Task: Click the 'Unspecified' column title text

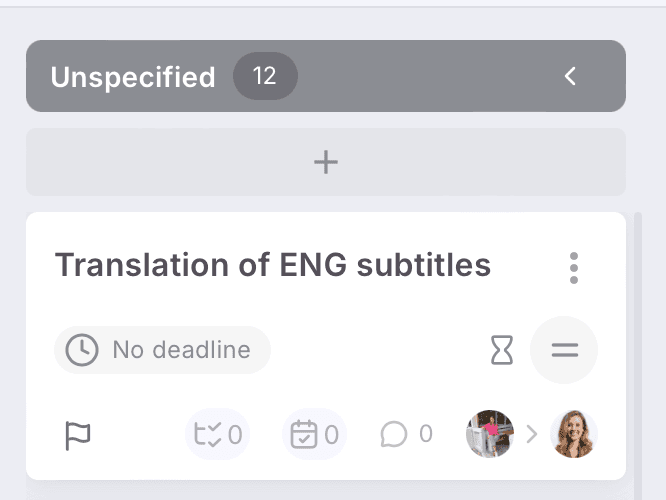Action: [x=133, y=77]
